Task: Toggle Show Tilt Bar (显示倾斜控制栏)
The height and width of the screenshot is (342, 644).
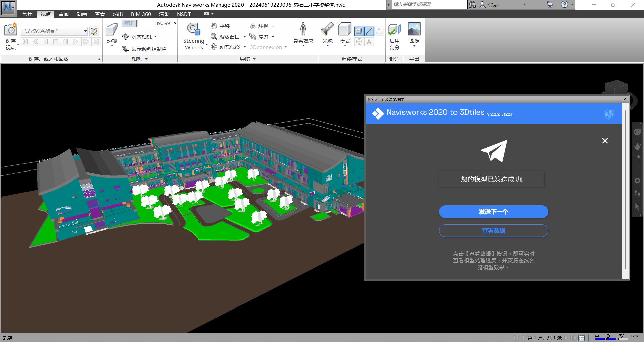Action: [145, 49]
